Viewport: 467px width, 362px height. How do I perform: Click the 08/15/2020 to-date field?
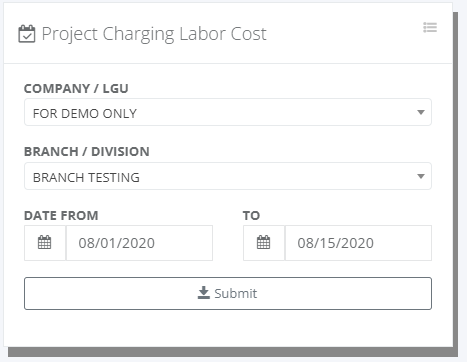(358, 243)
